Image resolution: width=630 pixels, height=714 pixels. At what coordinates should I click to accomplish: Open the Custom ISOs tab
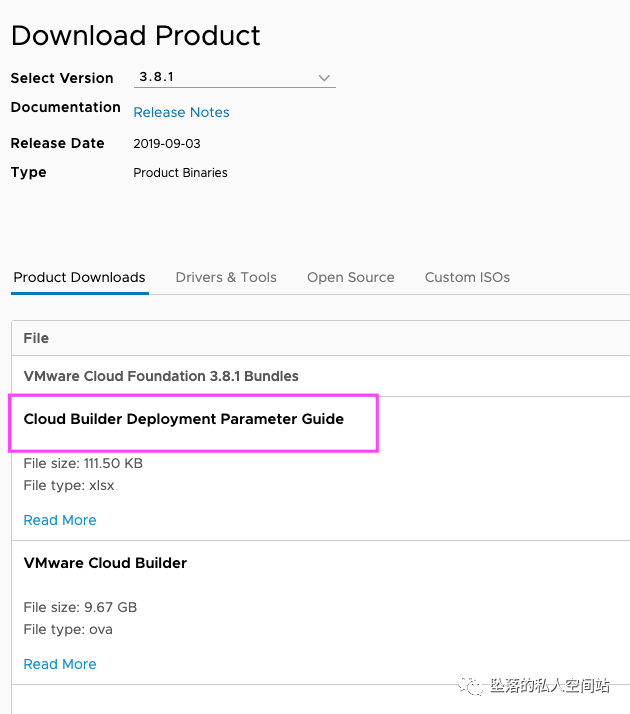[x=467, y=277]
